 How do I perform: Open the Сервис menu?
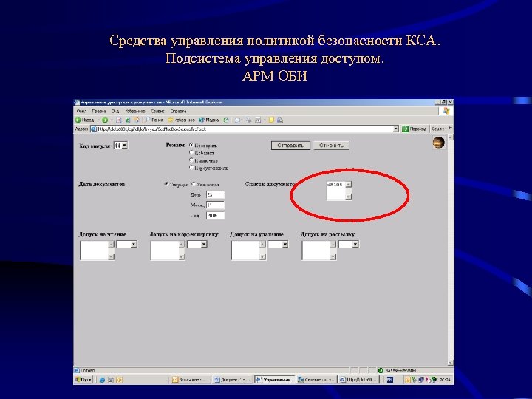[157, 111]
